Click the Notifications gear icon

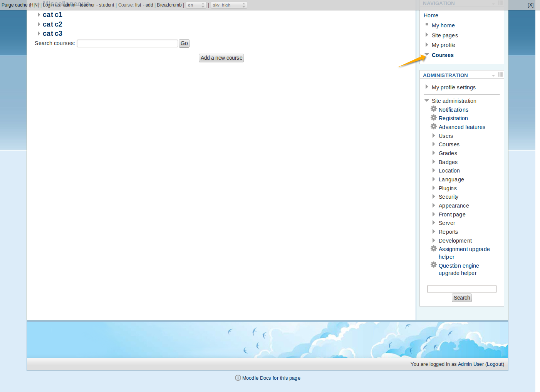(434, 109)
